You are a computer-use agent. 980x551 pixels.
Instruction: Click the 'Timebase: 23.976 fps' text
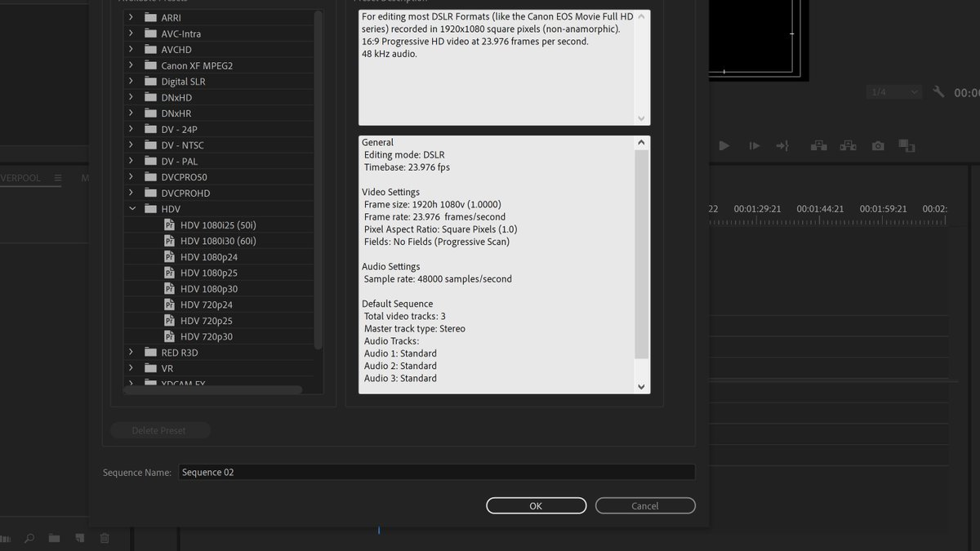point(407,167)
